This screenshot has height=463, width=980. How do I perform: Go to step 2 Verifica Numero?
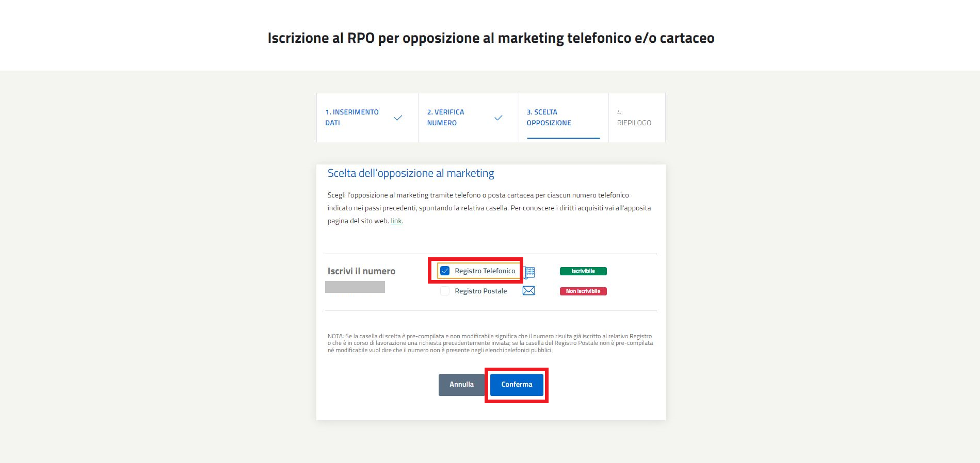[468, 118]
